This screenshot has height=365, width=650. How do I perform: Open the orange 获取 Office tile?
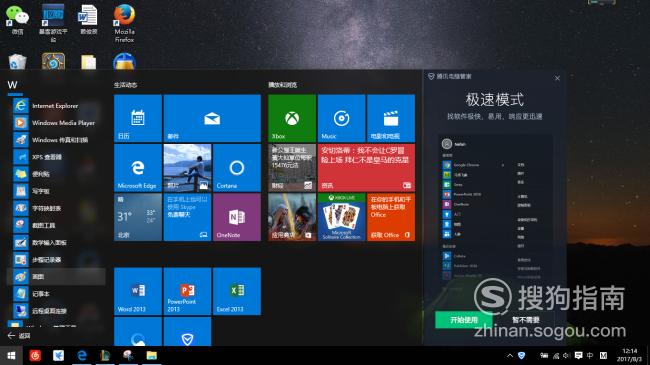pyautogui.click(x=391, y=217)
